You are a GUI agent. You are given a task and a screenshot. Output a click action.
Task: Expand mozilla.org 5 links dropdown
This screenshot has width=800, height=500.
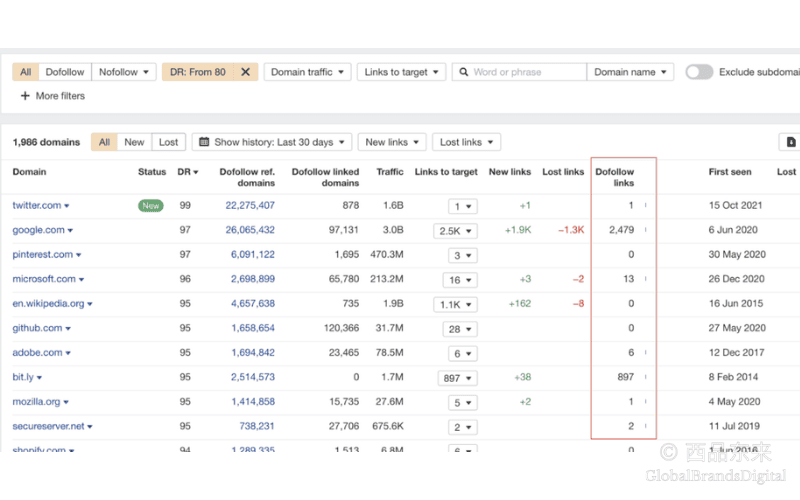pyautogui.click(x=463, y=403)
